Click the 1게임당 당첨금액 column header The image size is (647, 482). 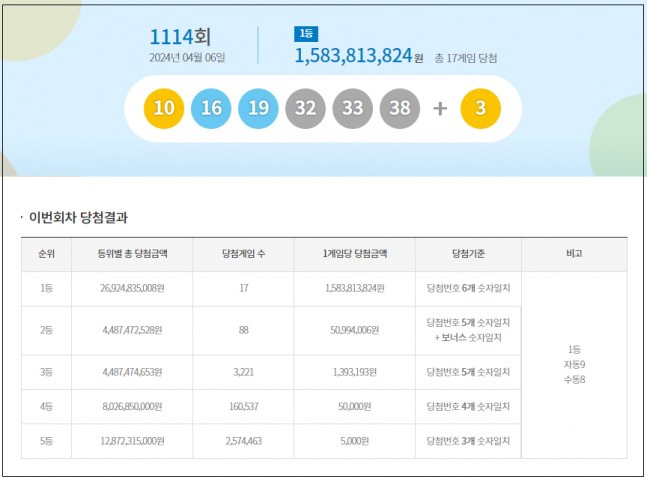pyautogui.click(x=355, y=254)
